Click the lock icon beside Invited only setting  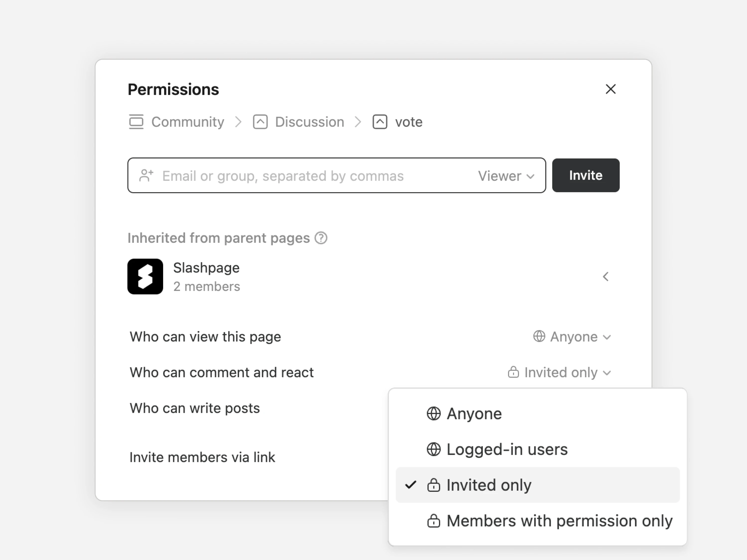[x=513, y=372]
